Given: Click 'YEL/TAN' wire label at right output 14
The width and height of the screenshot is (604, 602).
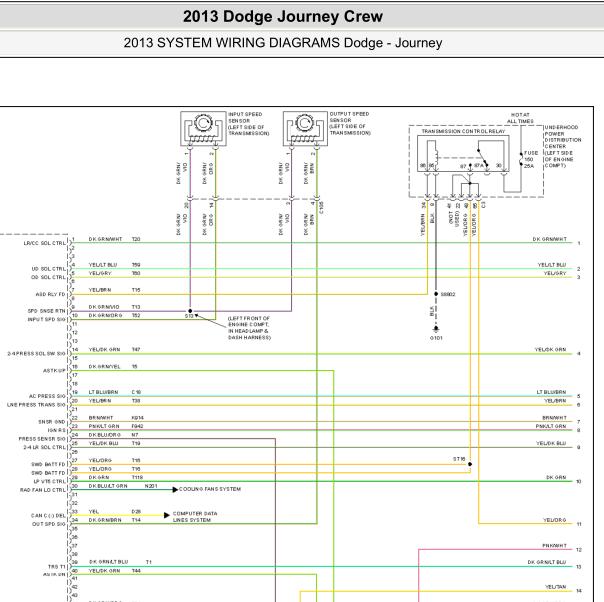Looking at the screenshot, I should coord(555,587).
